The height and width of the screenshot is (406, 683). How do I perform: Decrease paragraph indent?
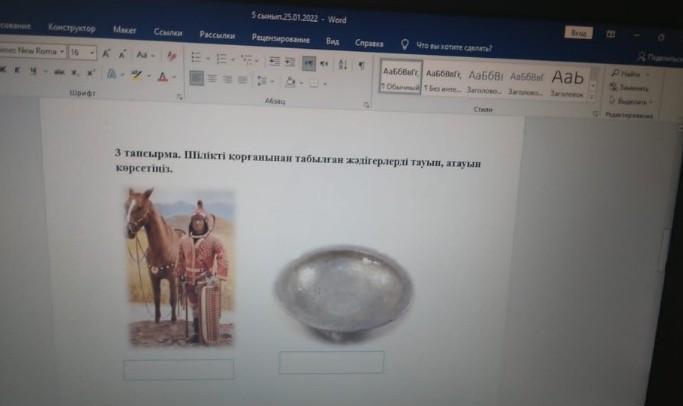(274, 61)
